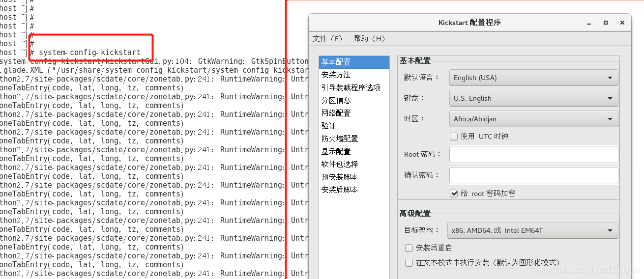Select 基本配置 in the sidebar list
The image size is (644, 279).
pos(353,62)
